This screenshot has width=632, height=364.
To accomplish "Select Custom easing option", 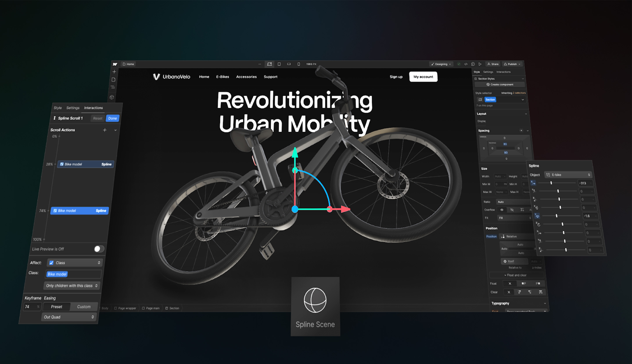I will pos(84,307).
